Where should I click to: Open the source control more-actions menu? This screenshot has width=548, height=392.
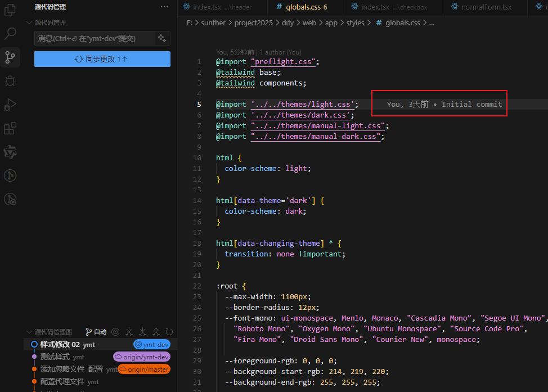pyautogui.click(x=164, y=6)
